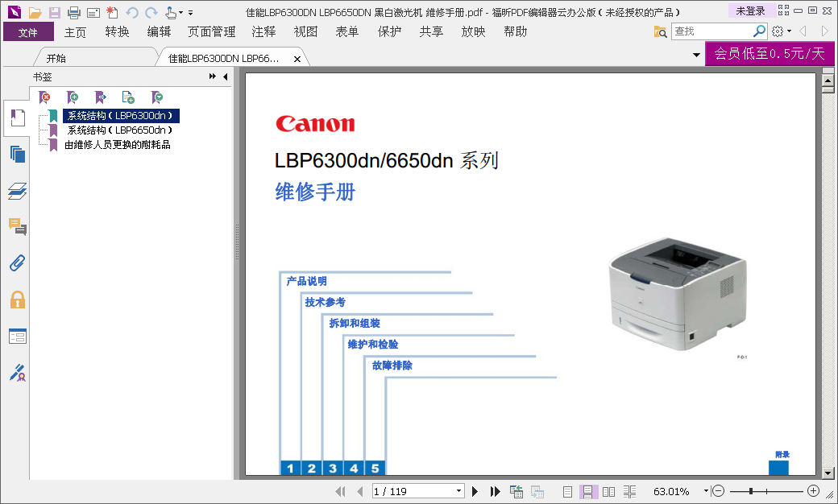Delete the selected bookmark
838x504 pixels.
[x=45, y=97]
